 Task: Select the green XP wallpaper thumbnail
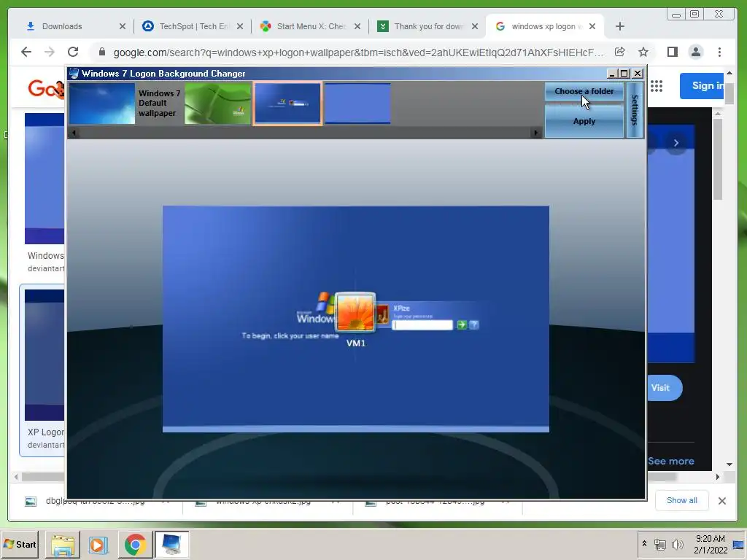click(217, 104)
